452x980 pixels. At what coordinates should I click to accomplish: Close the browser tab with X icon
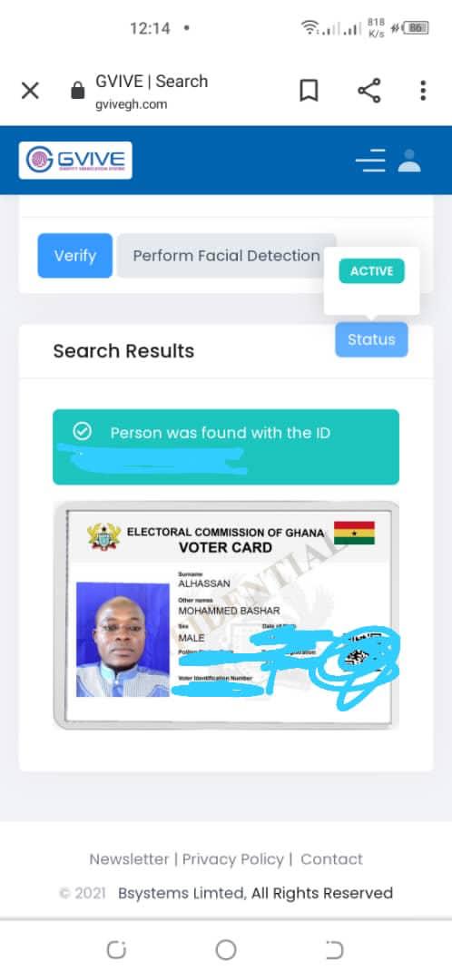point(30,92)
